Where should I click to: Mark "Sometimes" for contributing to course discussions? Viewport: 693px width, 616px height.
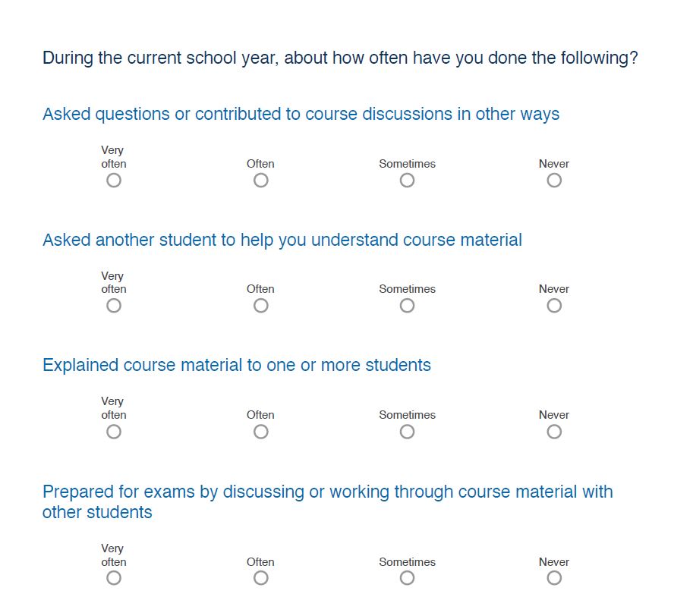pyautogui.click(x=408, y=181)
